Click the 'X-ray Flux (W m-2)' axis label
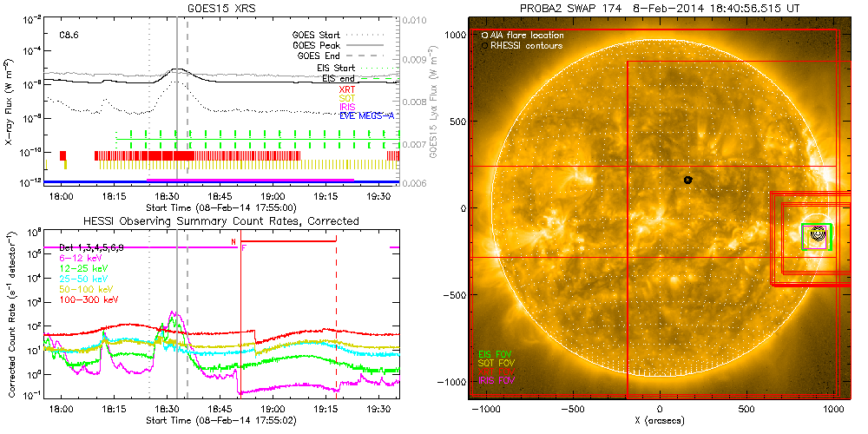Image resolution: width=868 pixels, height=434 pixels. pos(10,103)
